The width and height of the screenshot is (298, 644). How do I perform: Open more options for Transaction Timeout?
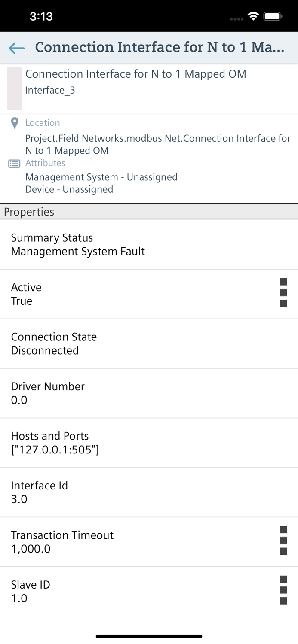click(283, 541)
